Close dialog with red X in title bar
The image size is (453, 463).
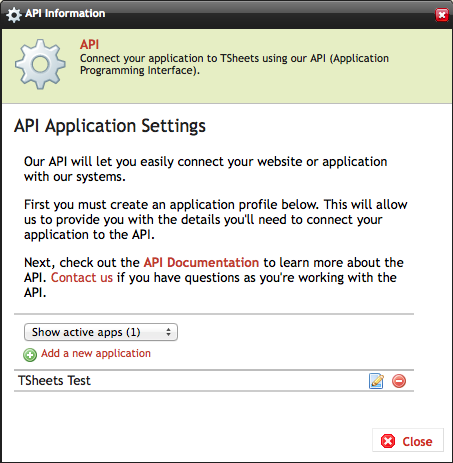coord(442,15)
